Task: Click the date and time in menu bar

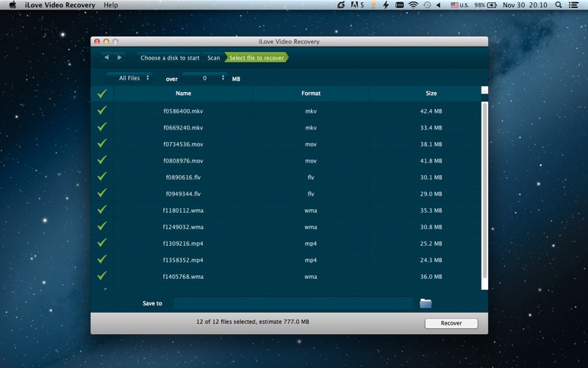Action: (x=525, y=5)
